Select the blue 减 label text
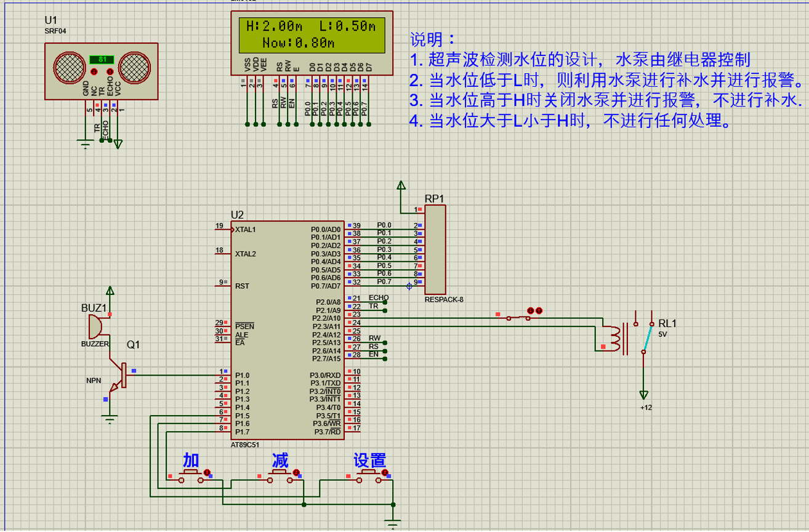Image resolution: width=809 pixels, height=532 pixels. click(280, 460)
